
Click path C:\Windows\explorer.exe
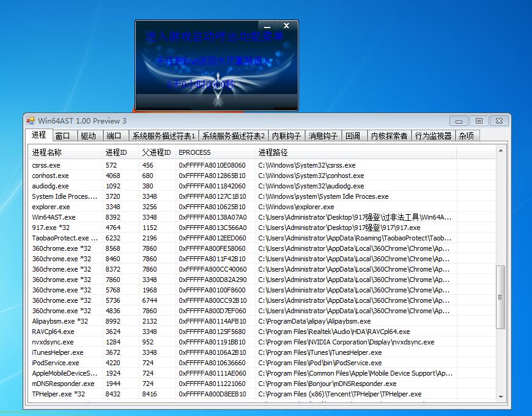[x=296, y=207]
